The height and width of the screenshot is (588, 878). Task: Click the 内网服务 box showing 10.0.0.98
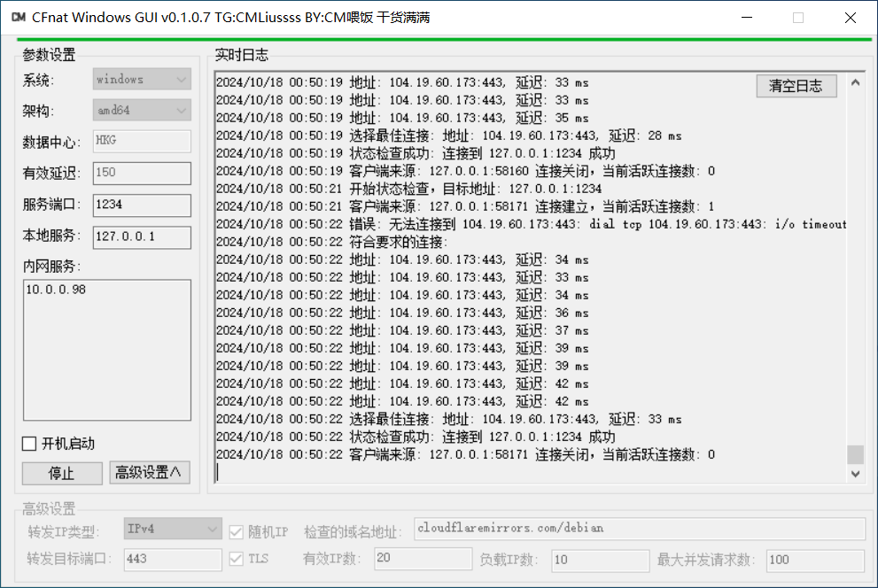[106, 350]
